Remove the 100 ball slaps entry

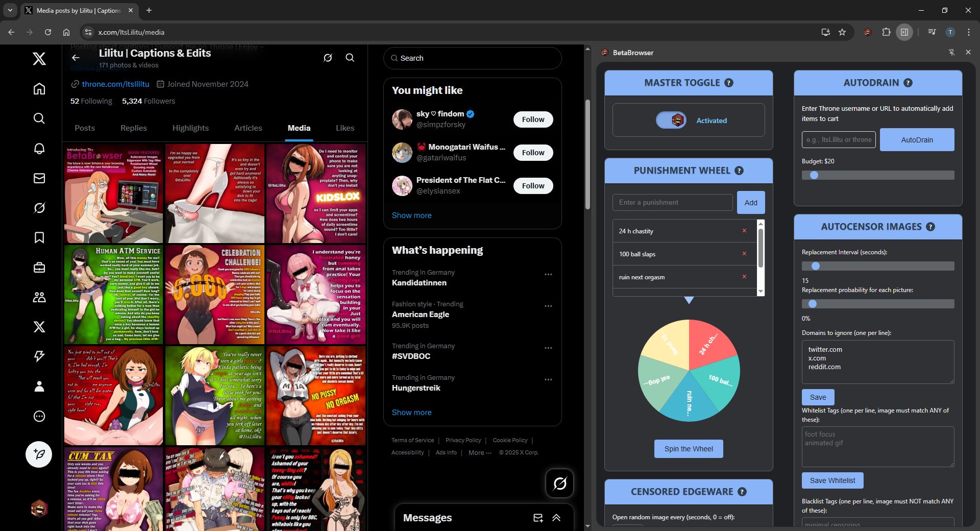744,254
